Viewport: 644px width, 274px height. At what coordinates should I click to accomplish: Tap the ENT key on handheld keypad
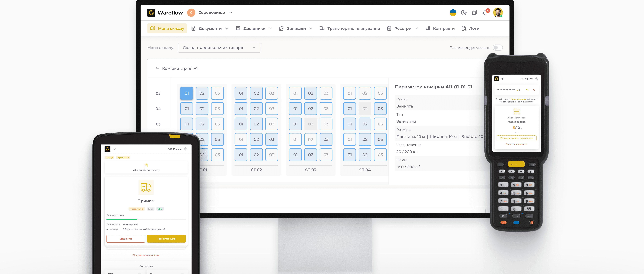pyautogui.click(x=529, y=209)
